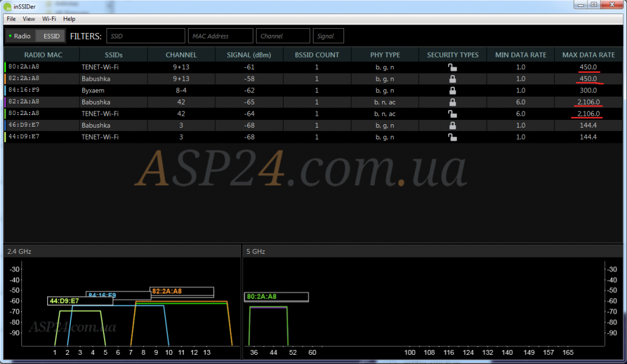The image size is (627, 364).
Task: Switch grouping to Radio view
Action: pos(20,36)
